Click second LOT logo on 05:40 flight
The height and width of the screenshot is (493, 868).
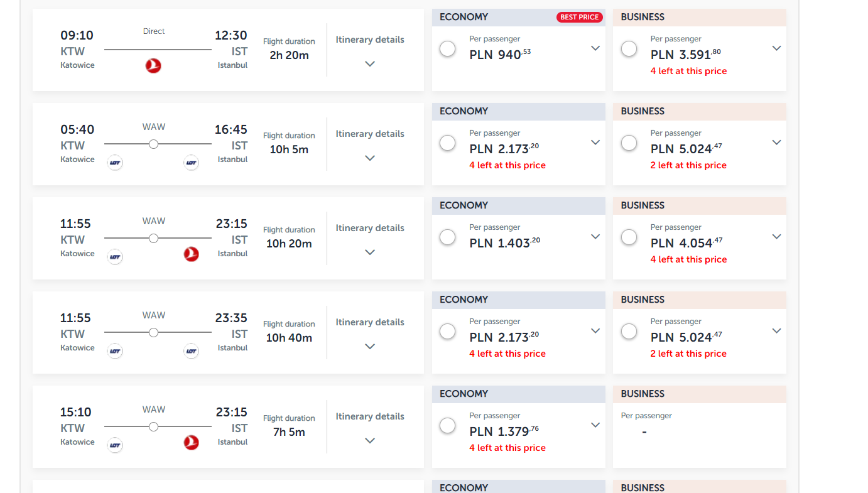[x=191, y=163]
